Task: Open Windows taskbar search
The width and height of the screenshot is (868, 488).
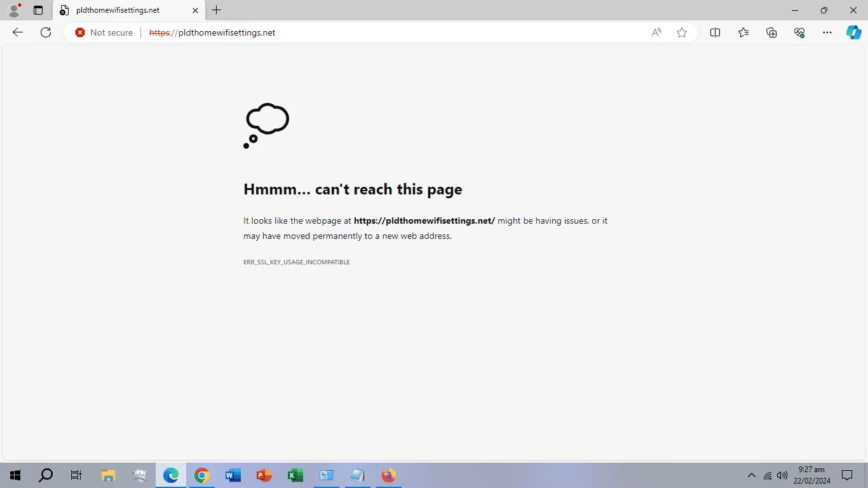Action: 46,475
